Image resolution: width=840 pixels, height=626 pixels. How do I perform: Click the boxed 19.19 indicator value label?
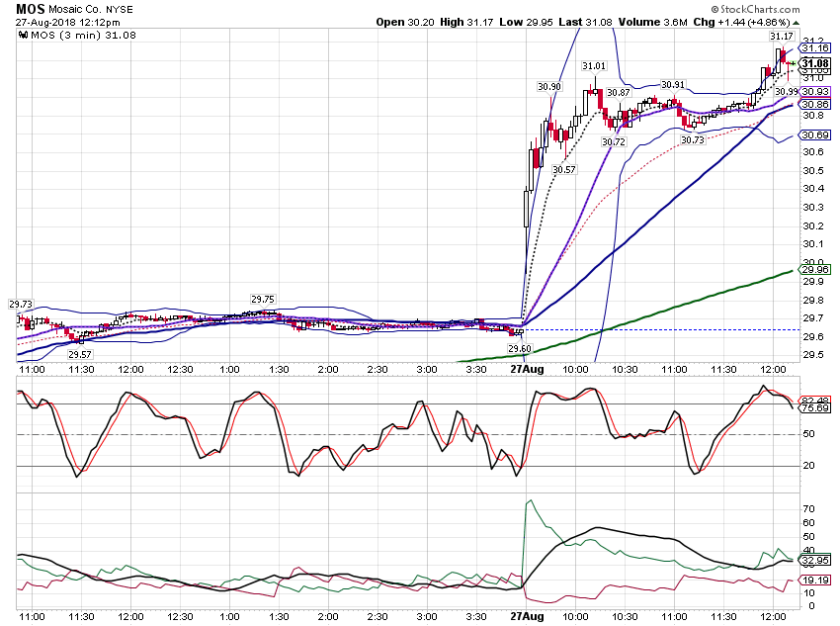point(815,580)
